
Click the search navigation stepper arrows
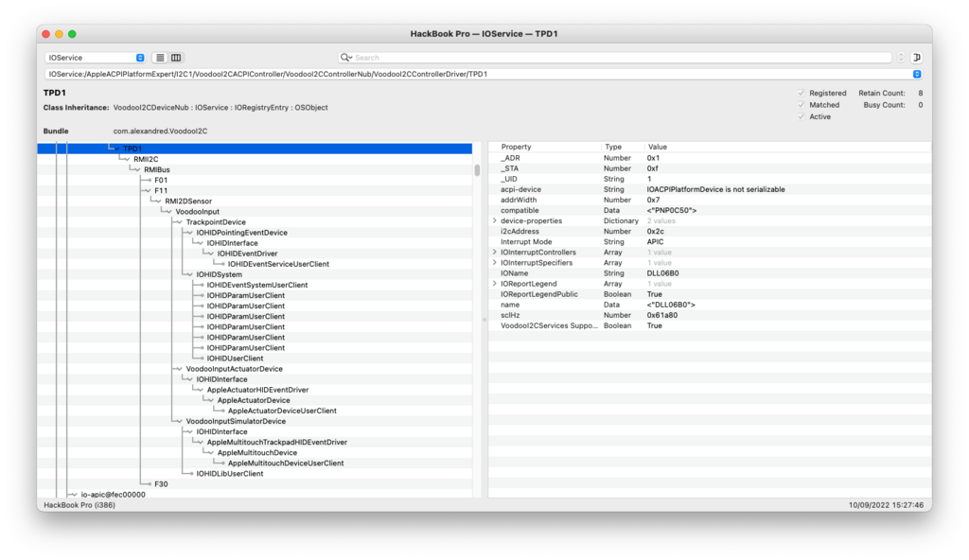click(x=901, y=58)
